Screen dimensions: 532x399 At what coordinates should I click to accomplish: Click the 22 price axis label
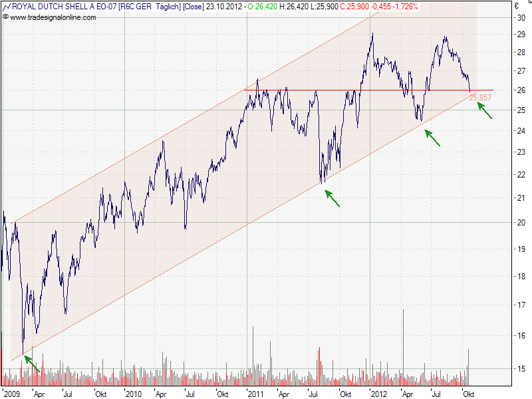pos(521,174)
